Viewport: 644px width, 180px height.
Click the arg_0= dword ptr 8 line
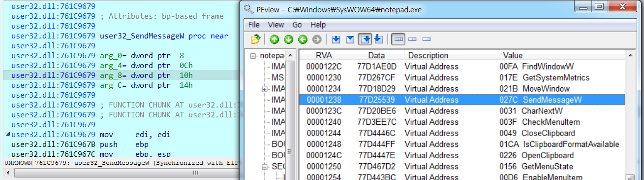97,56
